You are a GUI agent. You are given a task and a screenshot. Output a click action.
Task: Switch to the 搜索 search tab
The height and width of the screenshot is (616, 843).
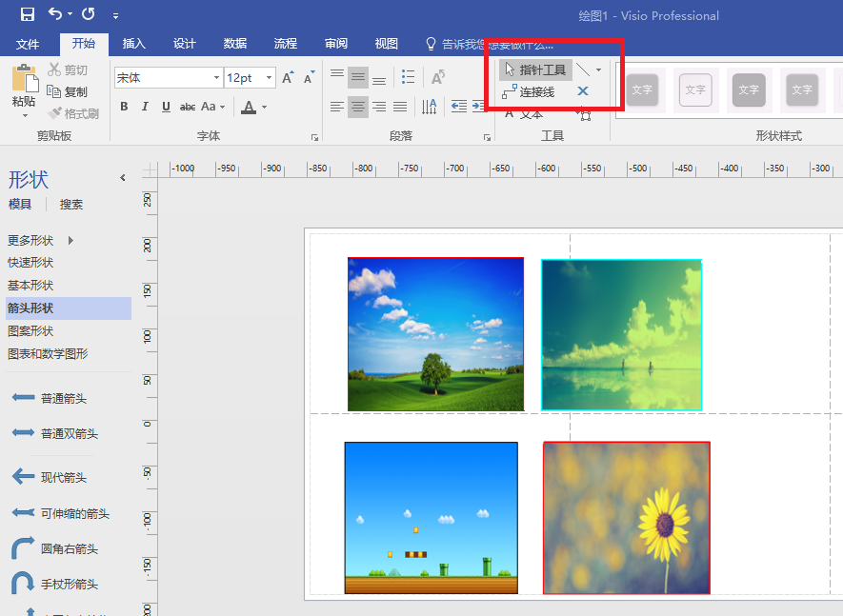coord(71,205)
